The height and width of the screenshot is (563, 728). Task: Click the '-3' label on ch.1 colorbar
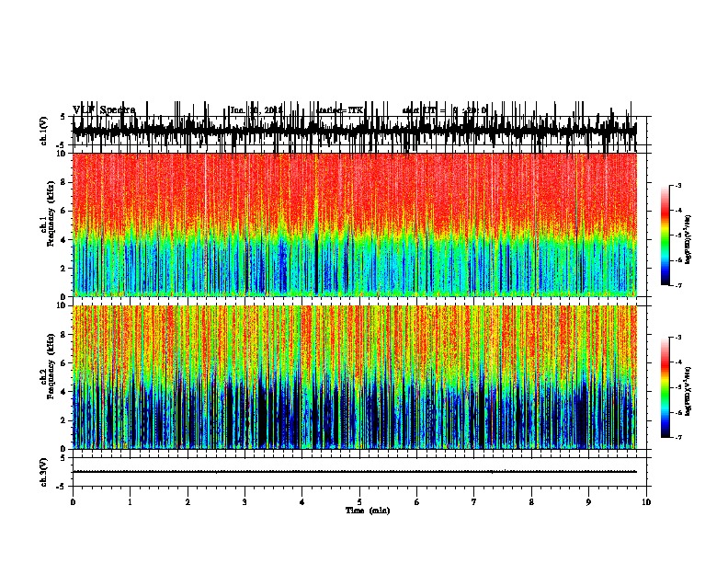(677, 186)
